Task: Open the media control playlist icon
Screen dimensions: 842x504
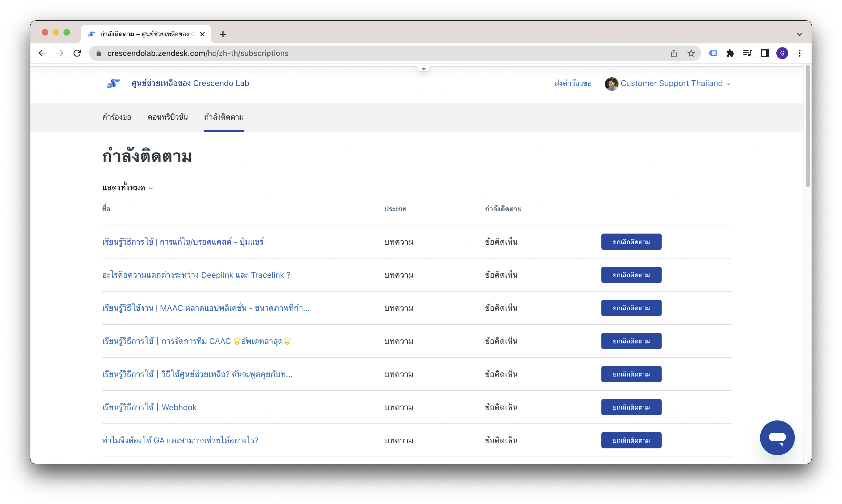Action: [x=747, y=53]
